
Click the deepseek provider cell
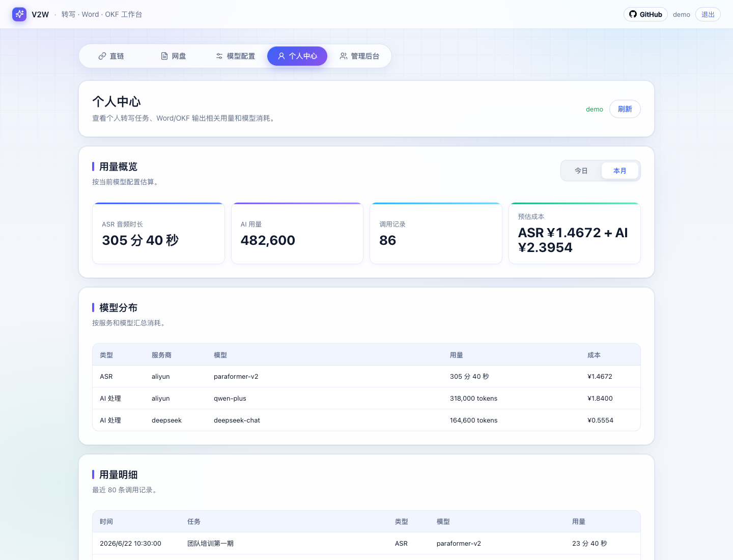166,421
